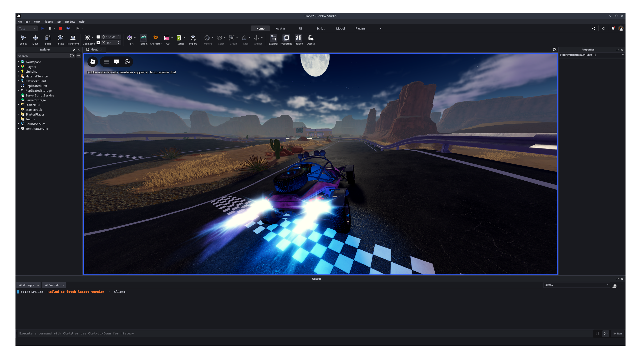Choose the Scale tool
The image size is (641, 364).
pyautogui.click(x=48, y=40)
